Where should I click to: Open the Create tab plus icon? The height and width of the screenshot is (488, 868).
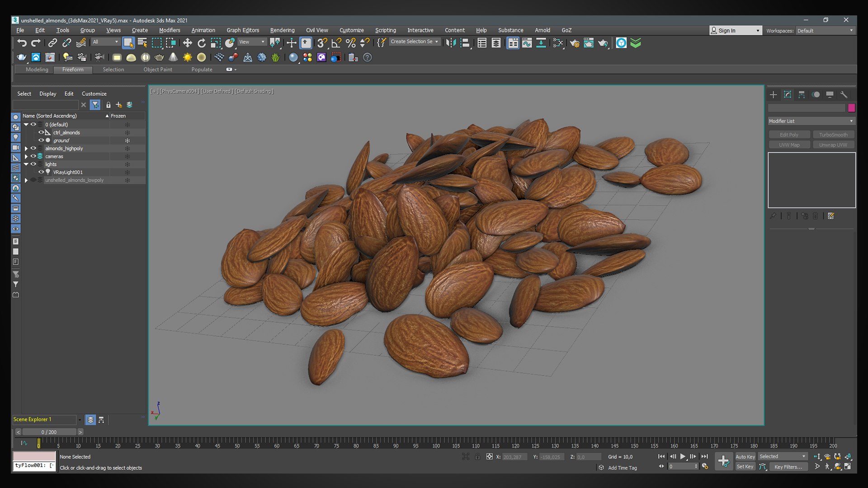774,94
